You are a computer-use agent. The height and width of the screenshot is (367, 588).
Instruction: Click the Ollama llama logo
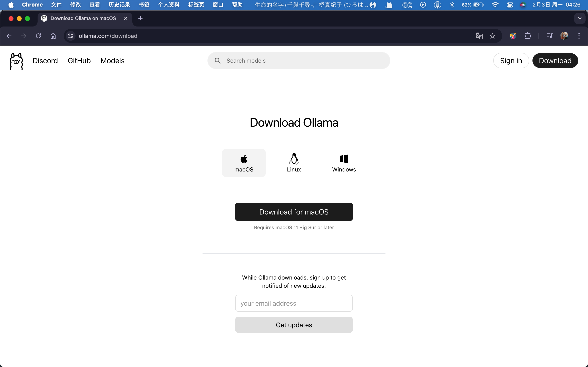(x=16, y=61)
